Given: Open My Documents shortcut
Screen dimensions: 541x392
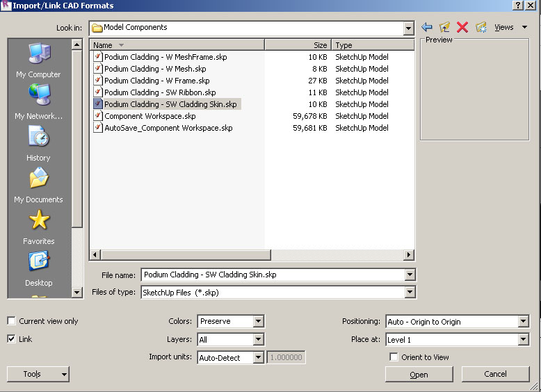Looking at the screenshot, I should pos(39,185).
